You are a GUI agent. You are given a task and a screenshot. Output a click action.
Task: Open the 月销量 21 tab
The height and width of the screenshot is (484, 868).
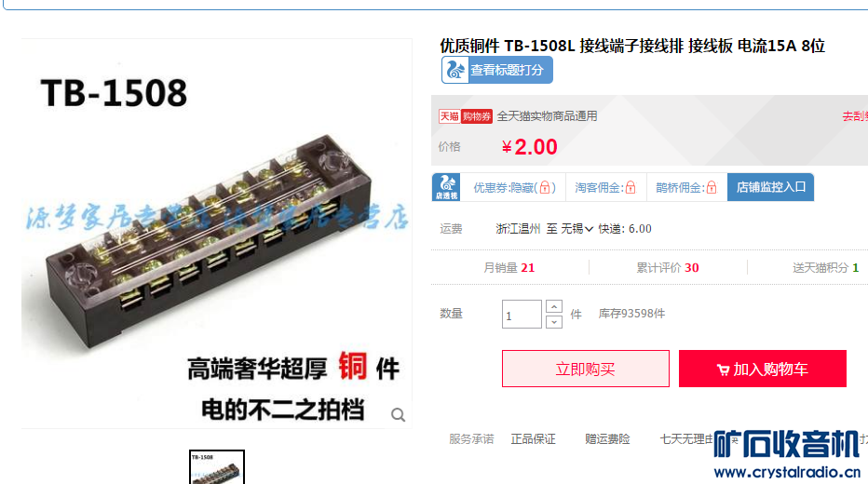tap(509, 268)
